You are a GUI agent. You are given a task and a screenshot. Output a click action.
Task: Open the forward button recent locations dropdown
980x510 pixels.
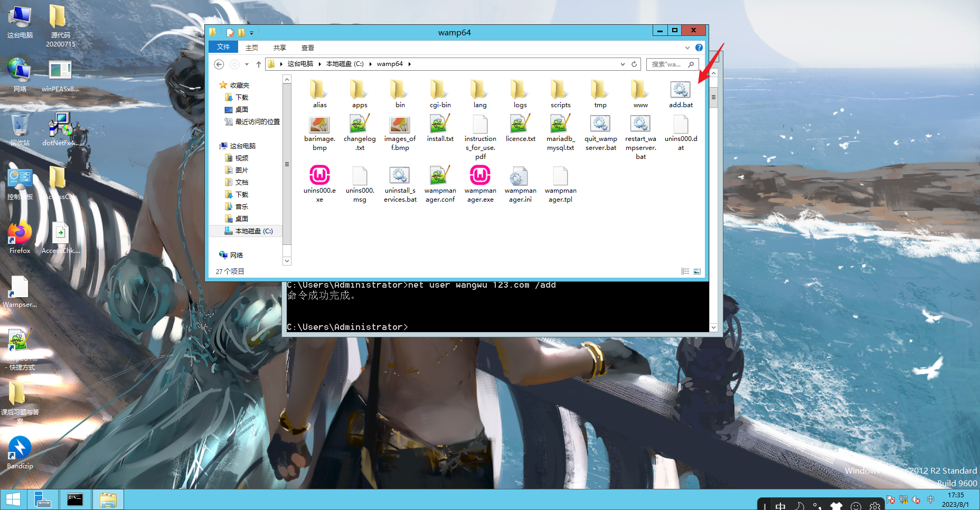tap(247, 64)
